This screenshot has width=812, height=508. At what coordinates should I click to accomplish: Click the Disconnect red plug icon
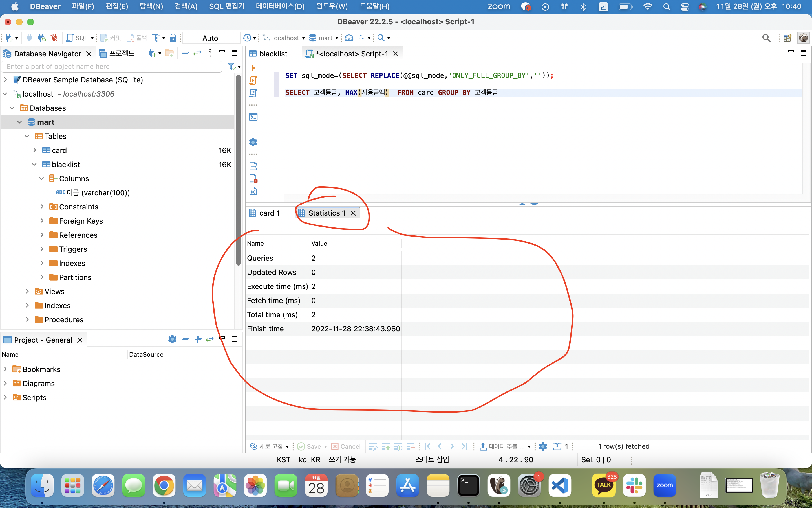[x=54, y=38]
